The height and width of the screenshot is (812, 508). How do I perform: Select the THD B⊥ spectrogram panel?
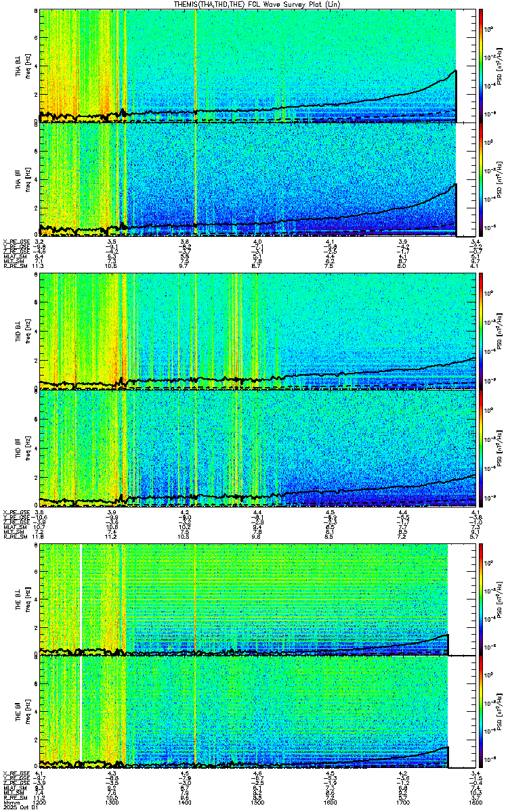click(259, 332)
